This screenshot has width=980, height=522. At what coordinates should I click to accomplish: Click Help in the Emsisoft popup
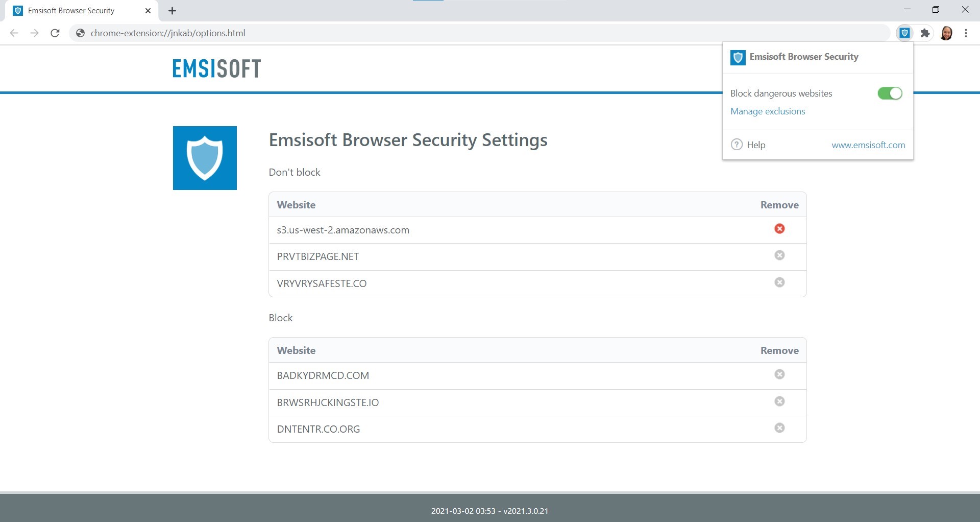[x=756, y=145]
